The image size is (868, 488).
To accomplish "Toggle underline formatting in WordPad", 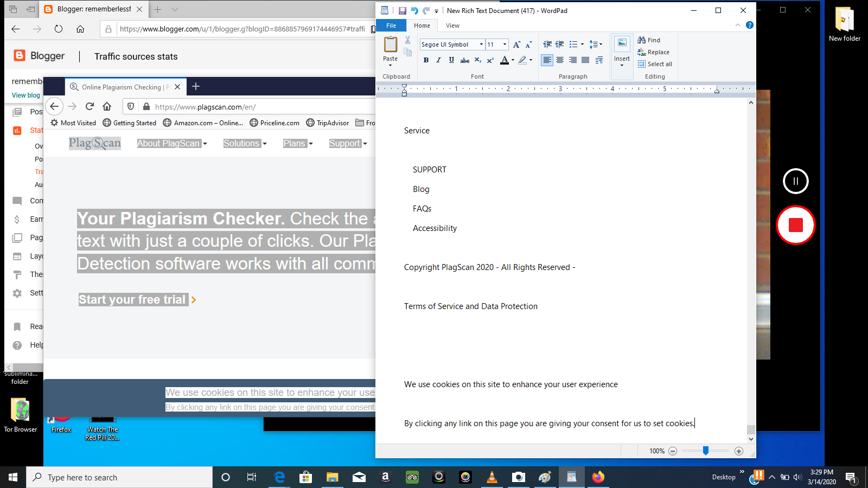I will tap(451, 60).
